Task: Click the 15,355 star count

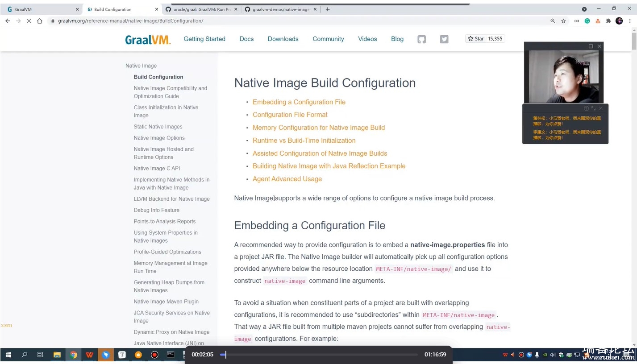Action: point(495,39)
